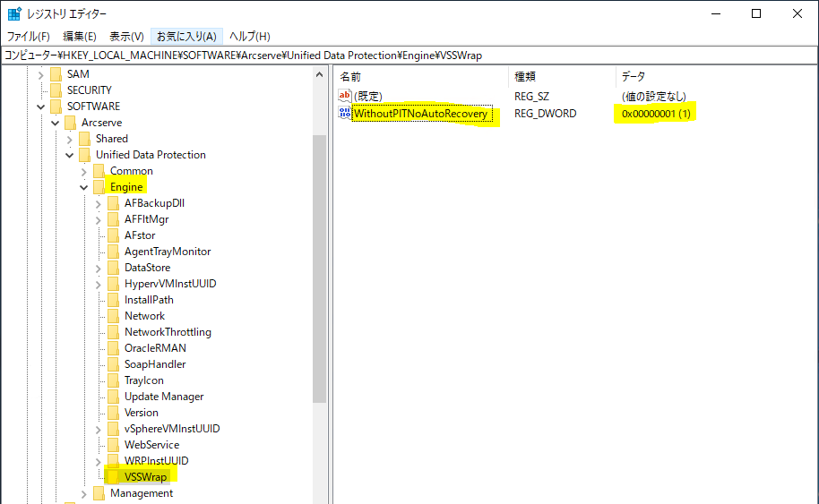
Task: Click the DWORD icon beside WithoutPITNoAutoRecovery
Action: [x=345, y=113]
